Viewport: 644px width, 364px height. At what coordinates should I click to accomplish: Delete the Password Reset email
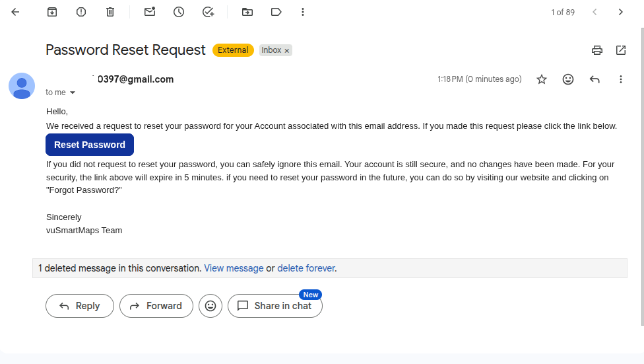click(110, 12)
